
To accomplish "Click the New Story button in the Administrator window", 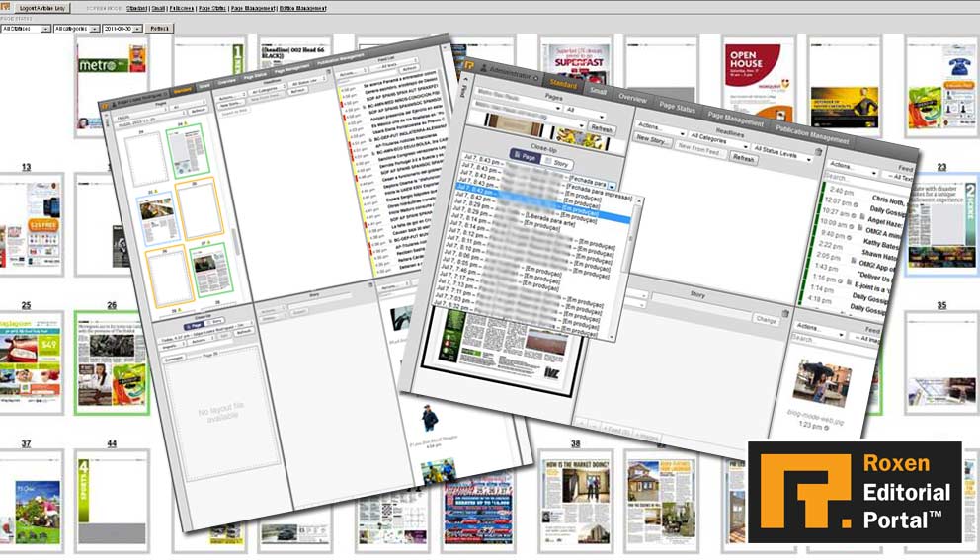I will click(x=651, y=140).
